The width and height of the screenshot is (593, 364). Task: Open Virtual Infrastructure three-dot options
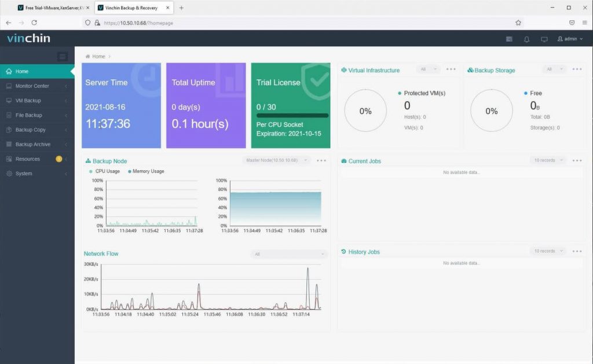[451, 69]
